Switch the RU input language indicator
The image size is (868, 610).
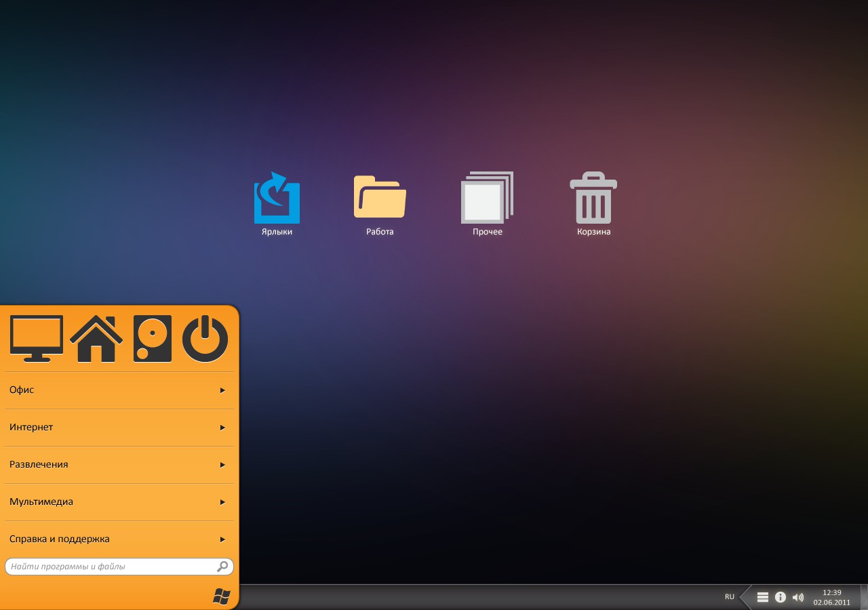(x=730, y=597)
